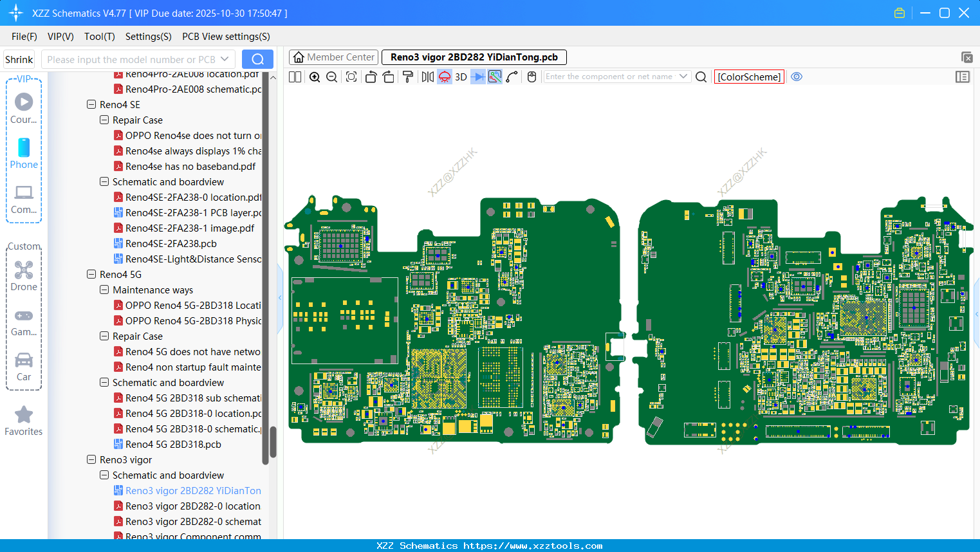
Task: Collapse the Reno4 SE tree node
Action: pyautogui.click(x=91, y=104)
